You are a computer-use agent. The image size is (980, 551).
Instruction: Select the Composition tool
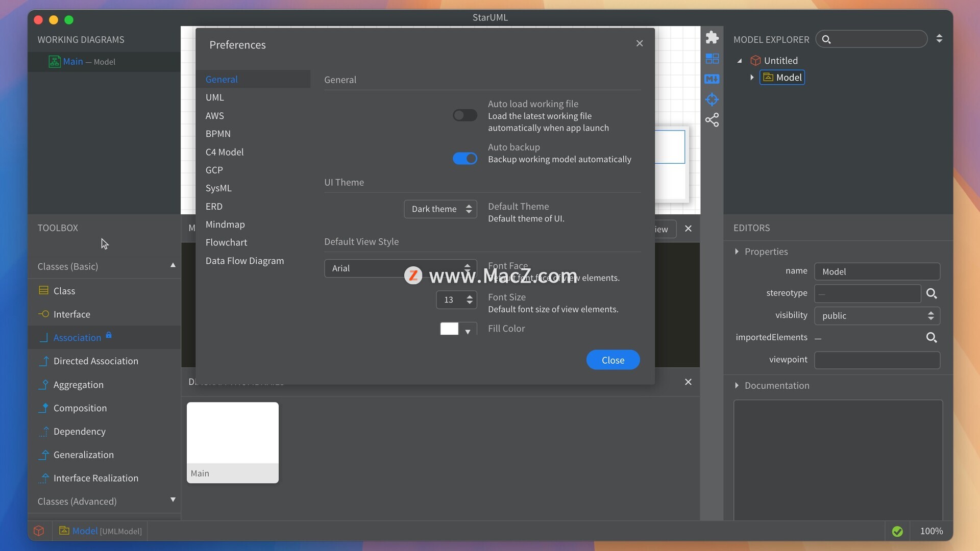point(105,408)
